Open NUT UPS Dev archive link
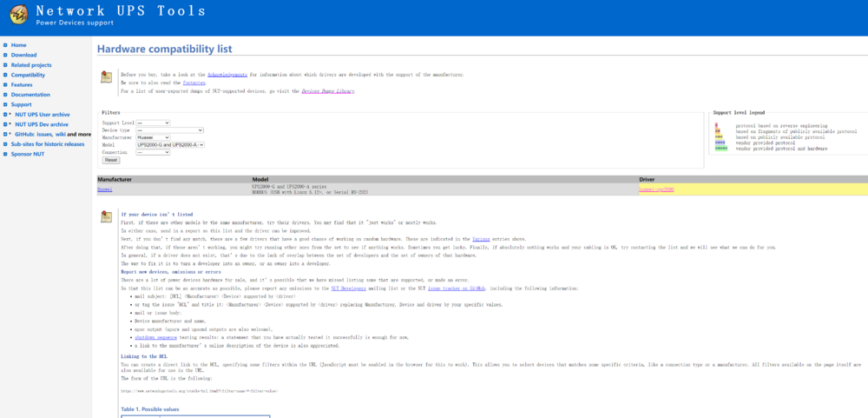The height and width of the screenshot is (418, 868). pos(42,124)
